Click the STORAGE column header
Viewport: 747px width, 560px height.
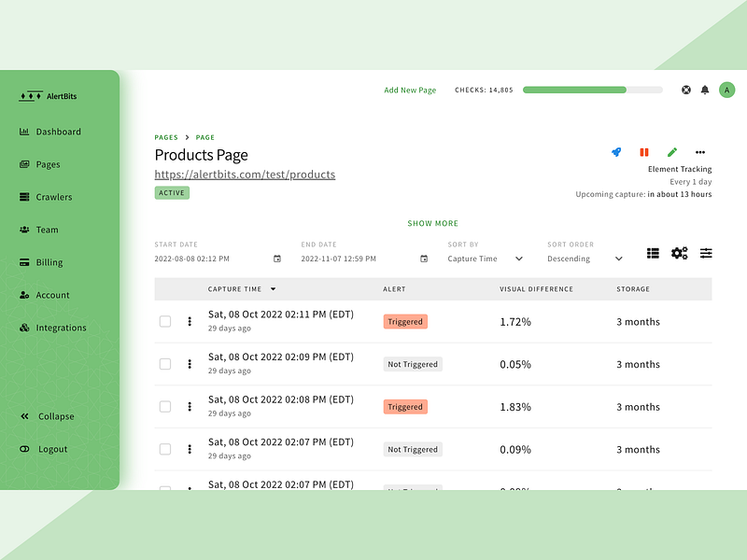point(633,289)
